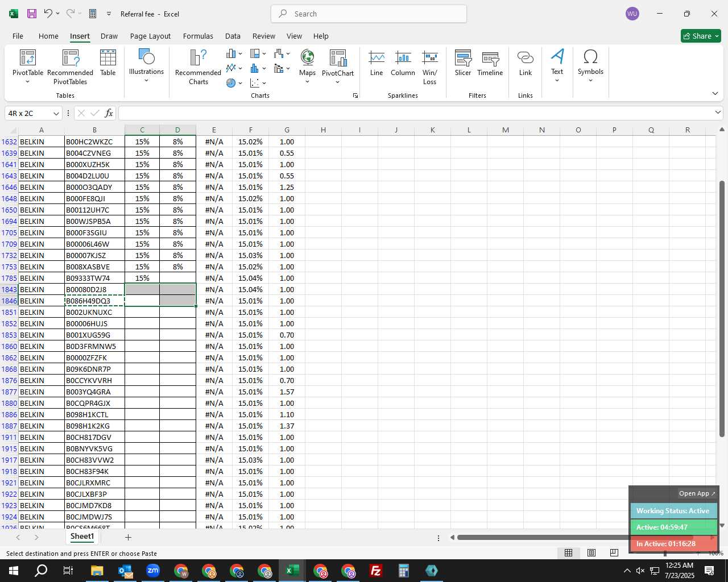Viewport: 728px width, 582px height.
Task: Expand the Name Box dropdown
Action: tap(56, 113)
